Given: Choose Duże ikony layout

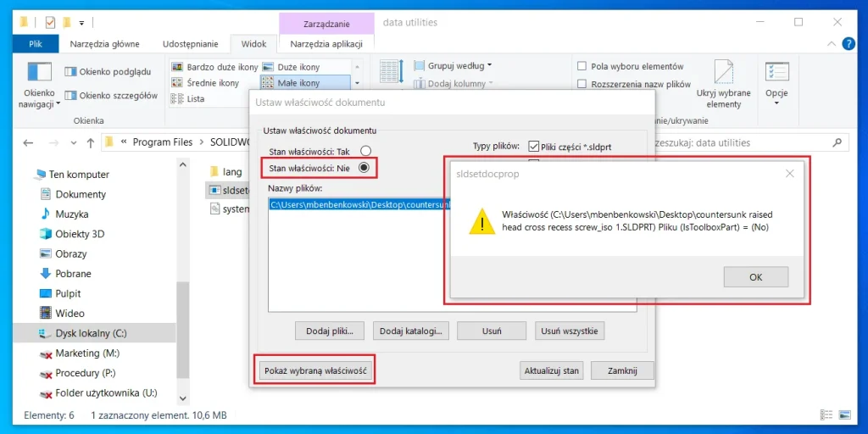Looking at the screenshot, I should pyautogui.click(x=292, y=67).
